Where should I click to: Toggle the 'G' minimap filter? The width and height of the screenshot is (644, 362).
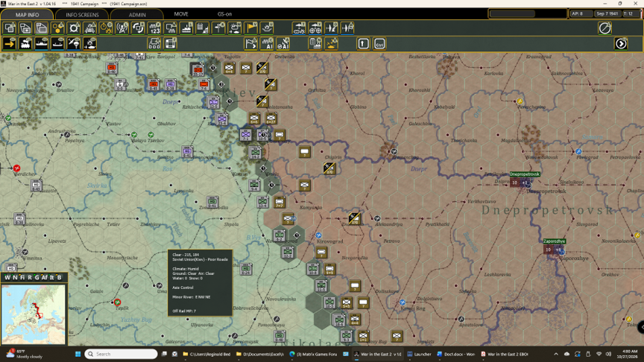(37, 277)
